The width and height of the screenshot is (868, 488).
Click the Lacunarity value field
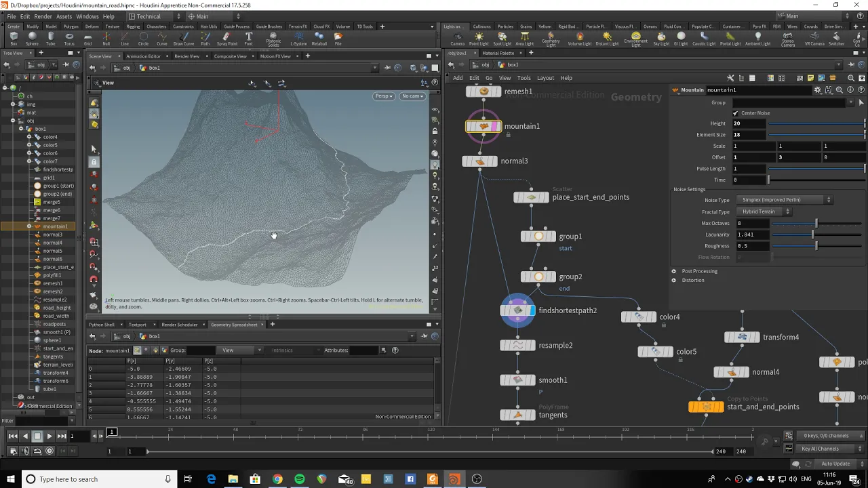point(753,235)
